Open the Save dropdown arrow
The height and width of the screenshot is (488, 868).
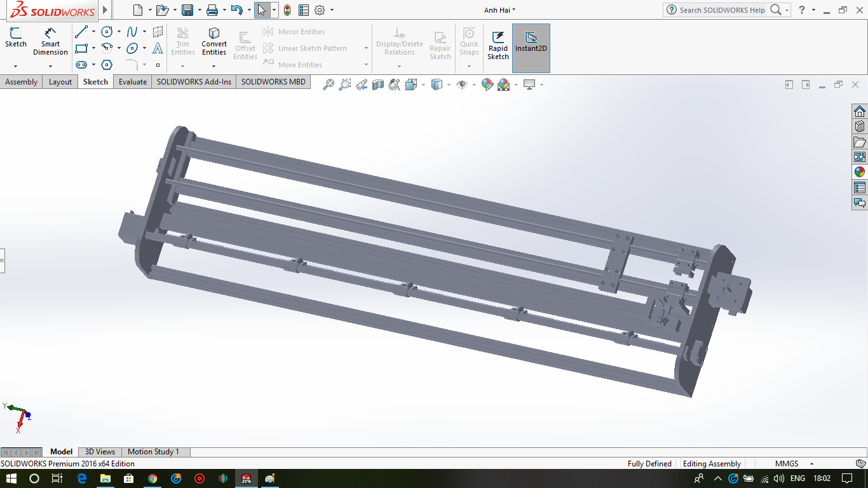(x=200, y=10)
